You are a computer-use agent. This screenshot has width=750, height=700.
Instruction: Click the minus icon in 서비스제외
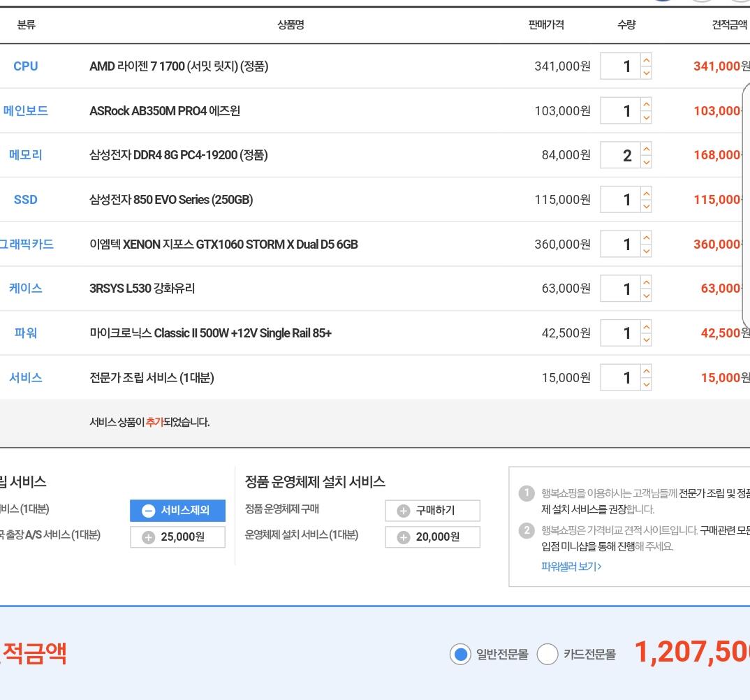[x=149, y=511]
